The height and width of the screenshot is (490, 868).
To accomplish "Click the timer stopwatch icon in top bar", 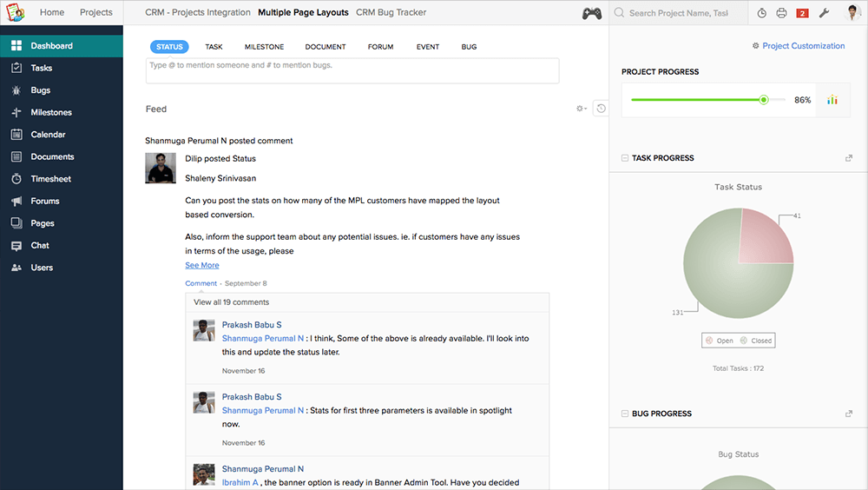I will [x=761, y=13].
